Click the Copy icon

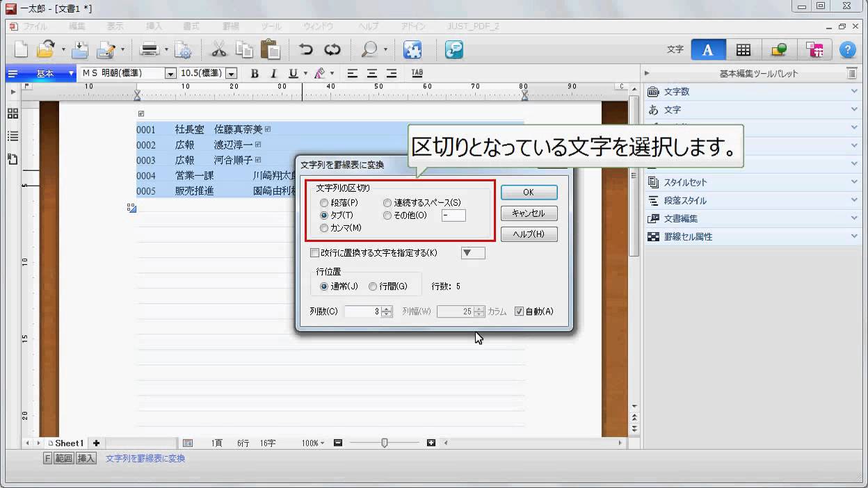click(244, 49)
